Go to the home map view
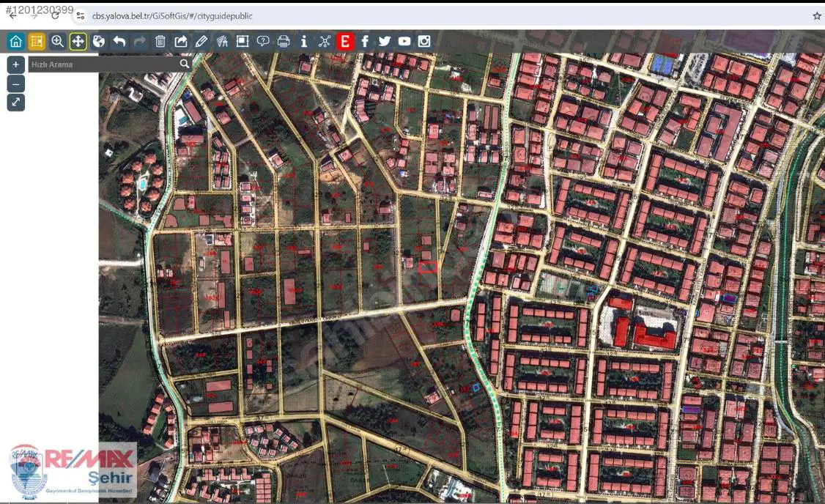Screen dimensions: 825x504 [16, 41]
